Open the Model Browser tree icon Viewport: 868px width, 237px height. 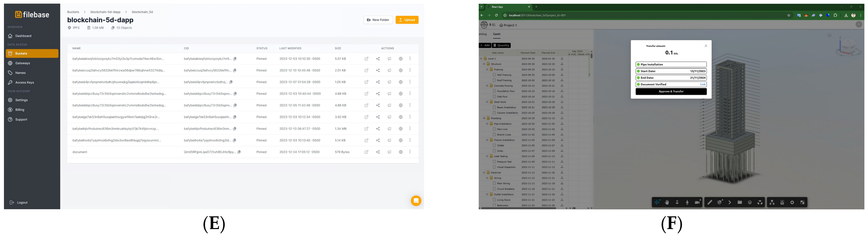click(x=772, y=202)
